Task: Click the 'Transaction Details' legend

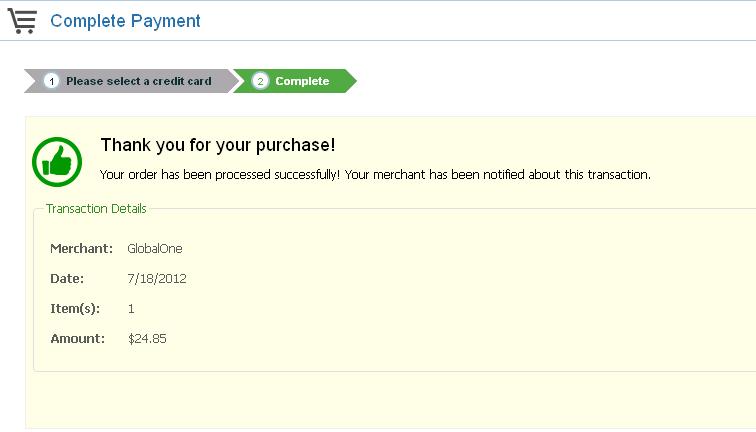Action: [96, 208]
